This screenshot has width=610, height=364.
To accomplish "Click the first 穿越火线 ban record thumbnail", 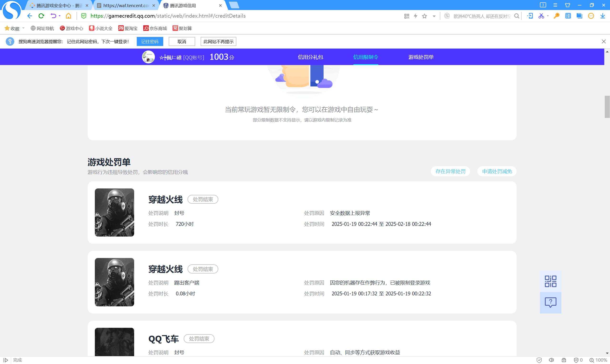I will [115, 212].
